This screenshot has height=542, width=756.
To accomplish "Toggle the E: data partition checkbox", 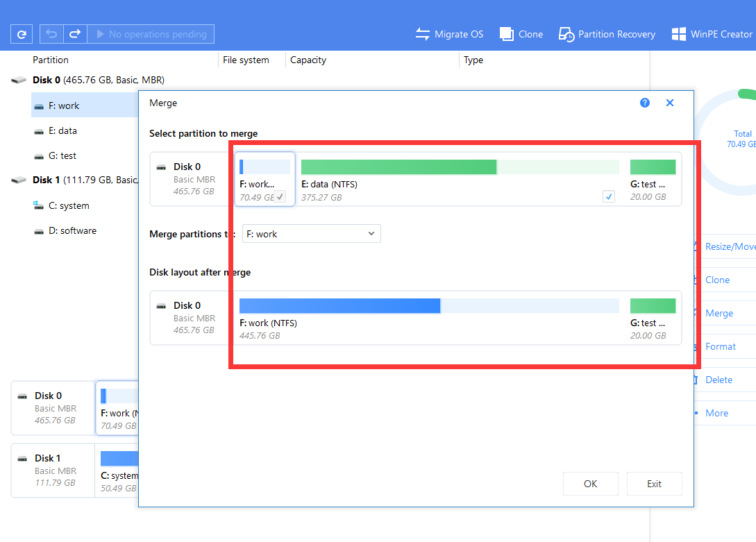I will pyautogui.click(x=608, y=196).
